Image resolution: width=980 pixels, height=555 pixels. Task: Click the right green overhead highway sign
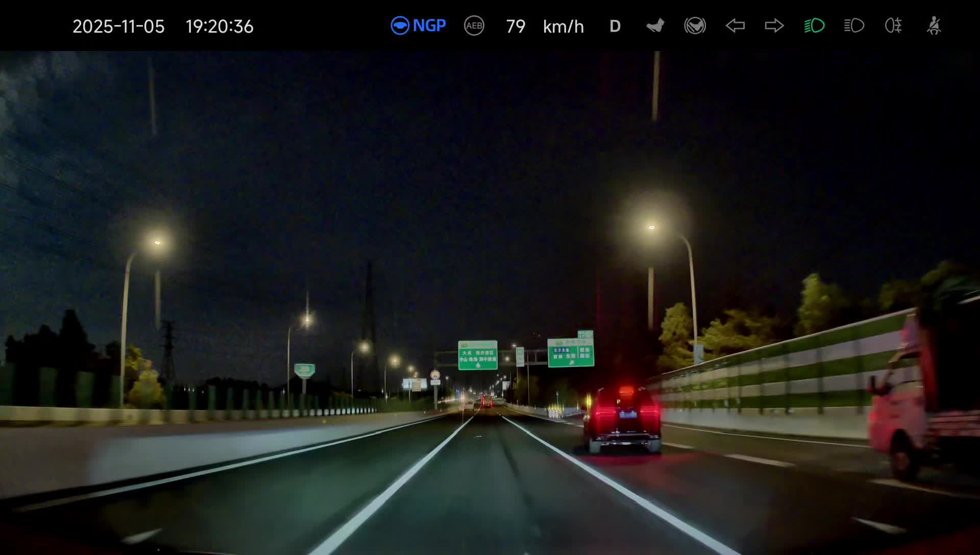[x=571, y=352]
